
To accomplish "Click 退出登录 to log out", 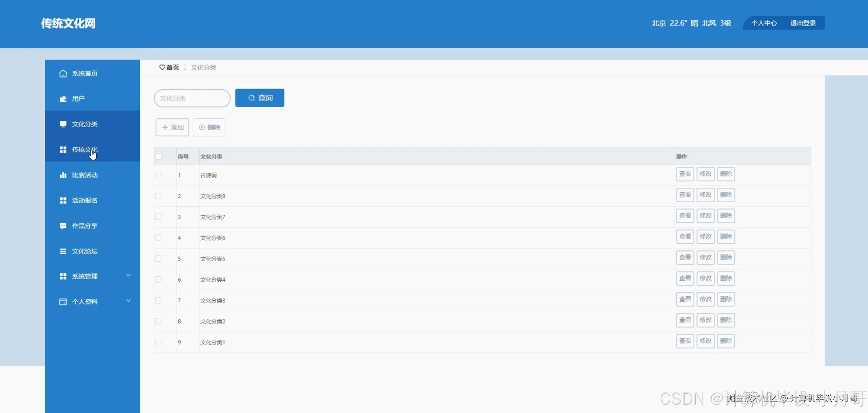I will click(803, 23).
